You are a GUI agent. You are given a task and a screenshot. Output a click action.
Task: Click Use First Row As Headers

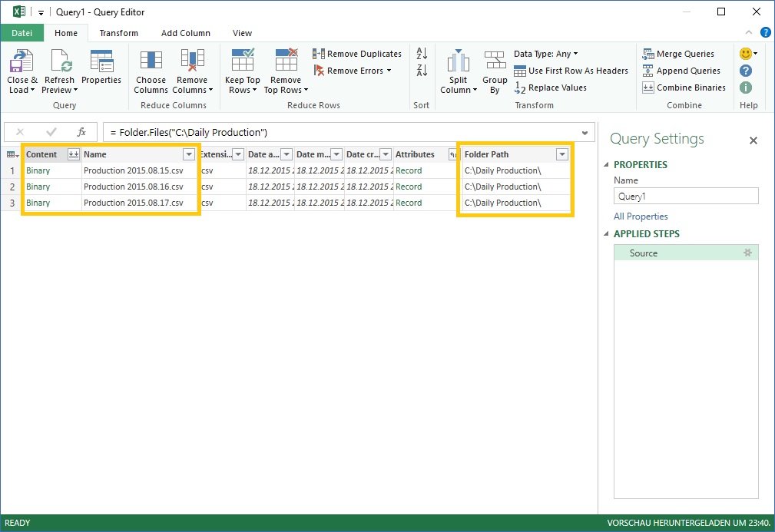click(571, 70)
